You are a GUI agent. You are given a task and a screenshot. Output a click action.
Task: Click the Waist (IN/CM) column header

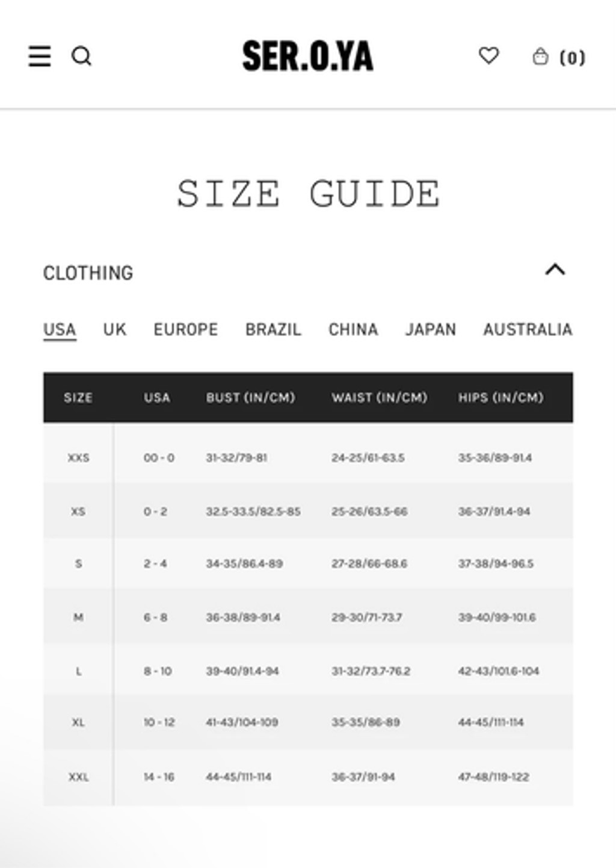coord(379,397)
